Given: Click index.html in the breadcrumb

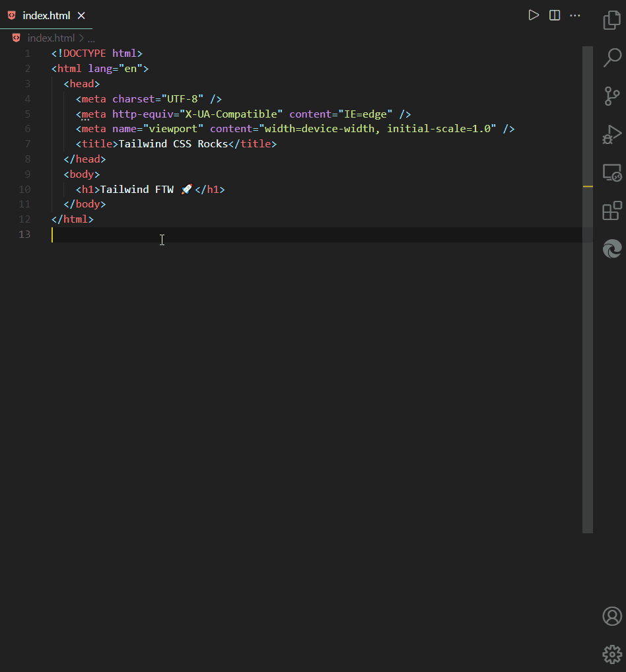Looking at the screenshot, I should (x=51, y=38).
